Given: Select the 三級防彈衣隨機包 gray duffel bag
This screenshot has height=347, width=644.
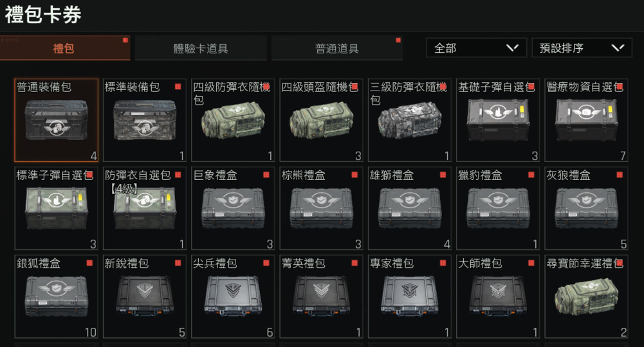Looking at the screenshot, I should 409,120.
